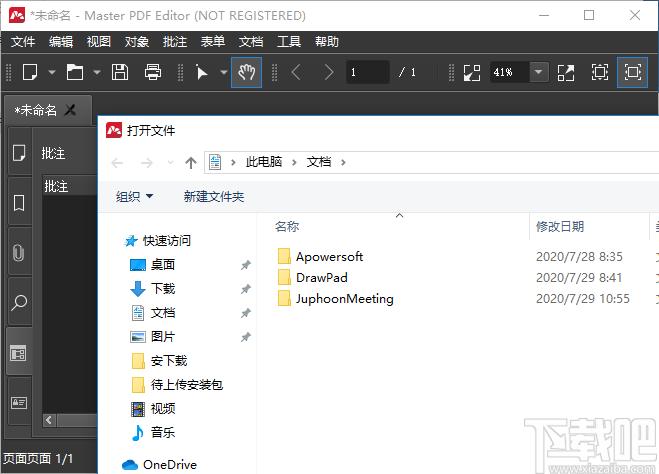Open the object inspector sidebar icon
Viewport: 659px width, 474px height.
point(19,353)
